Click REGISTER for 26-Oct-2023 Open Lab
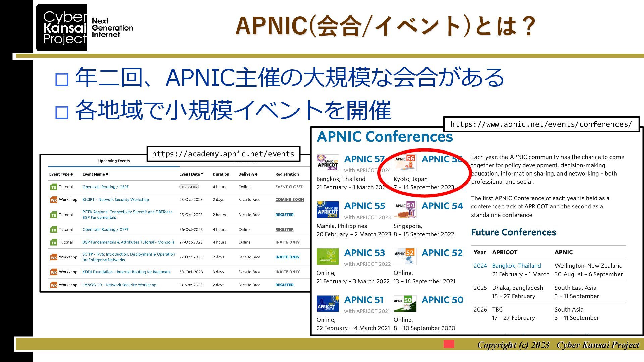Image resolution: width=644 pixels, height=362 pixels. pyautogui.click(x=284, y=230)
